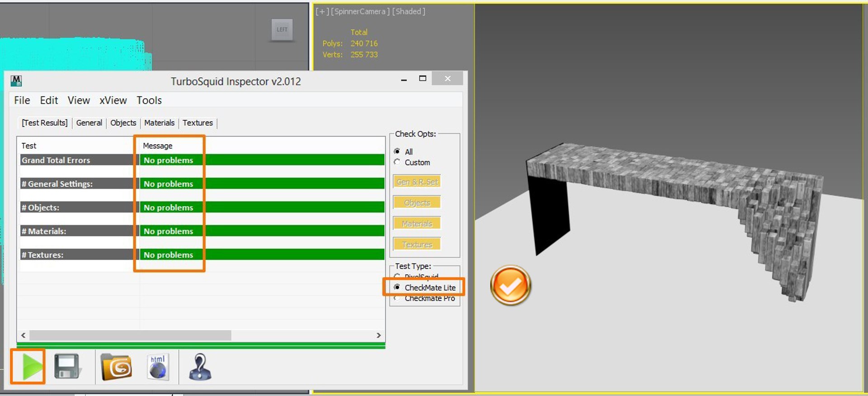
Task: Switch to the General tab
Action: (89, 123)
